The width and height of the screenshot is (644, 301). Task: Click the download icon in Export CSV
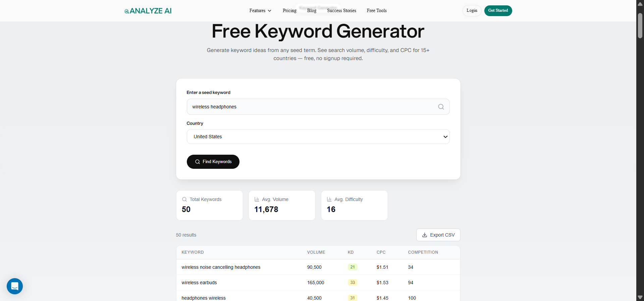pos(425,235)
